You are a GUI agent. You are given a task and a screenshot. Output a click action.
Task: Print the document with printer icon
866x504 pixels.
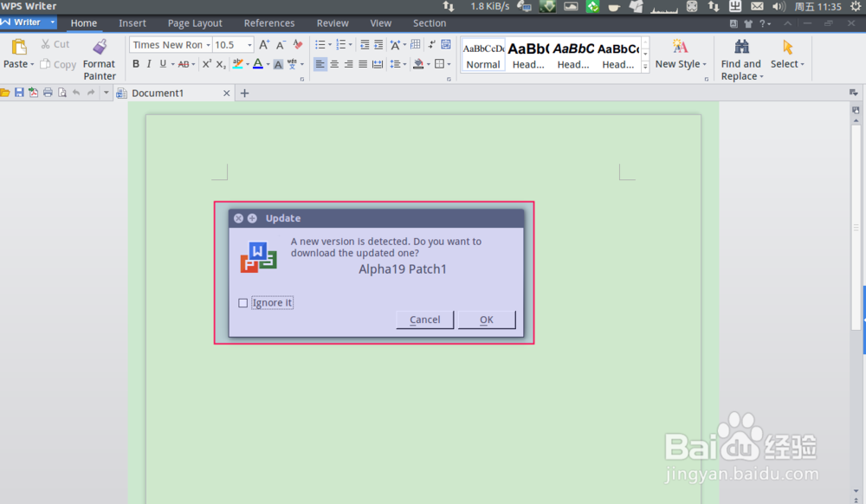point(48,93)
